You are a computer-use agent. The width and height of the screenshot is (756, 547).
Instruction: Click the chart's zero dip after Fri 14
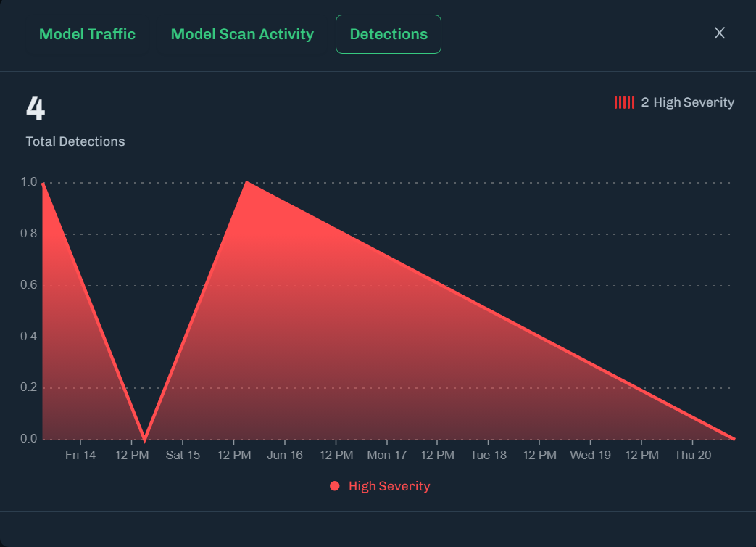(145, 438)
